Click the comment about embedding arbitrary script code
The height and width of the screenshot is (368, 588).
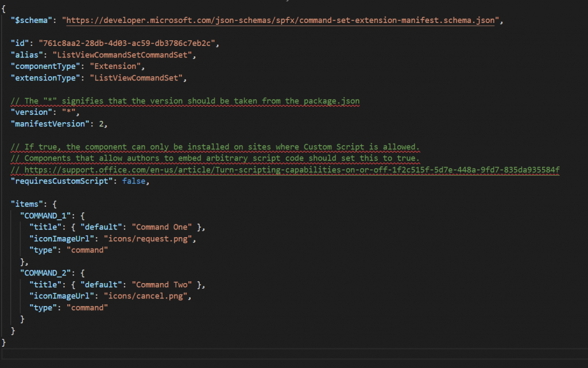click(x=215, y=158)
